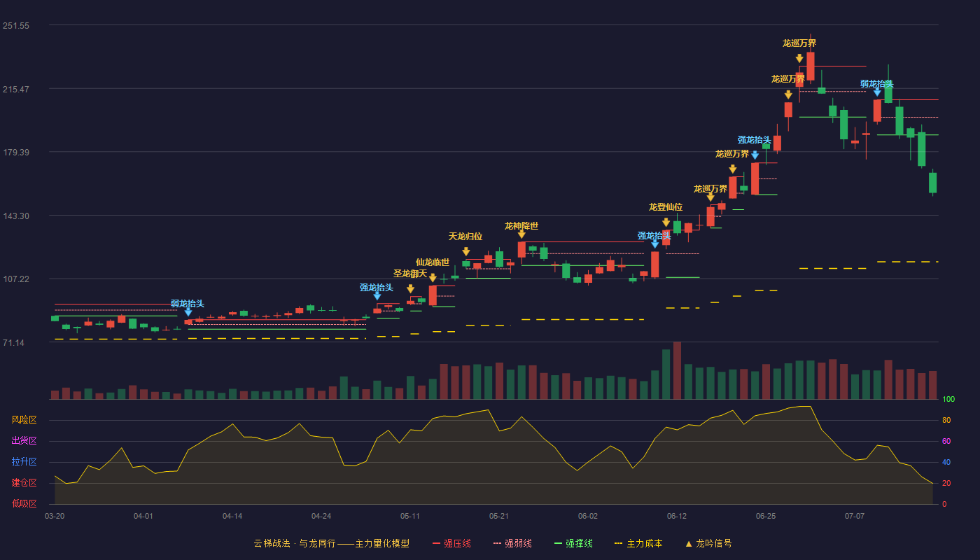Click the 60 indicator scale label
980x560 pixels.
(x=946, y=441)
